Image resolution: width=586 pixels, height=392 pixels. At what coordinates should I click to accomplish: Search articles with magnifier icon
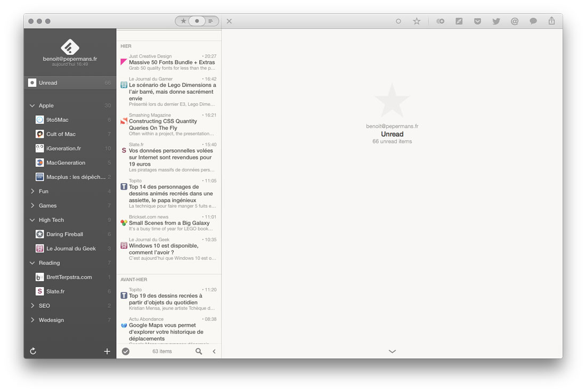pyautogui.click(x=199, y=352)
